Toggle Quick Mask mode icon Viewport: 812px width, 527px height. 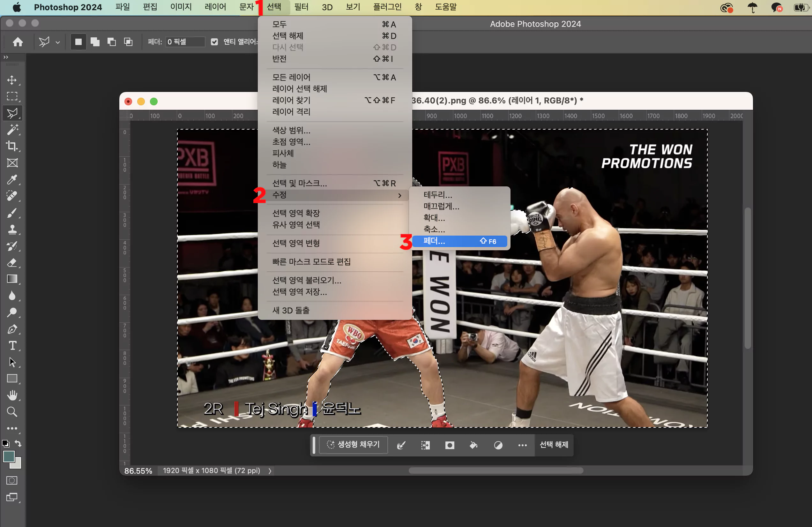point(12,481)
